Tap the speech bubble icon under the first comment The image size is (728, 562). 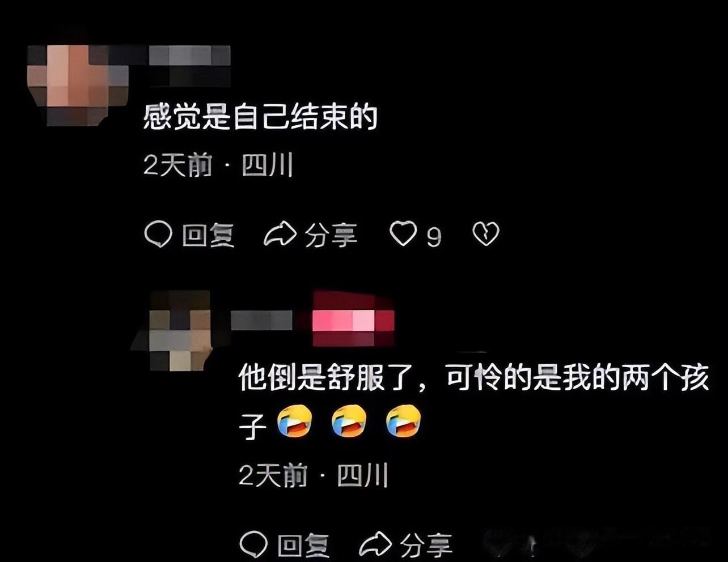point(158,234)
